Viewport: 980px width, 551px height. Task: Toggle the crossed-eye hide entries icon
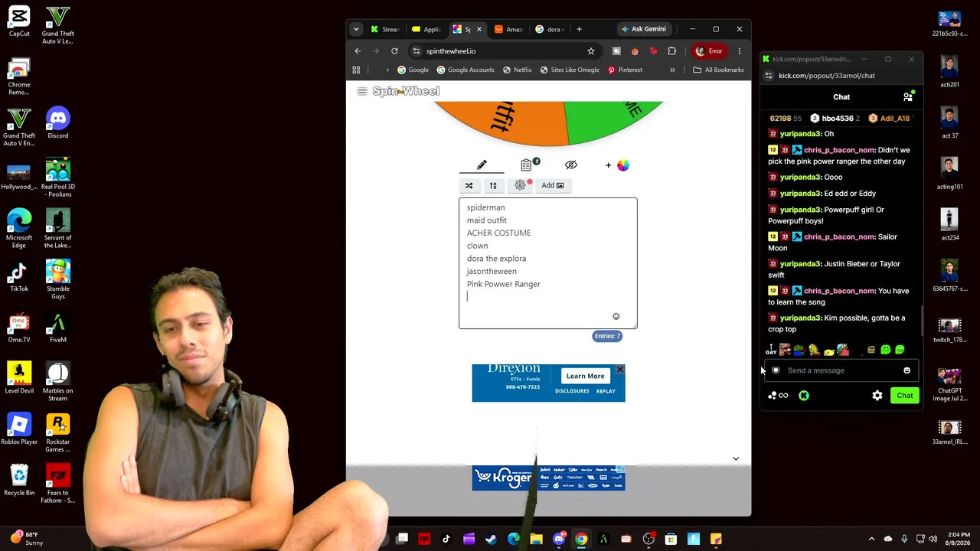tap(570, 165)
